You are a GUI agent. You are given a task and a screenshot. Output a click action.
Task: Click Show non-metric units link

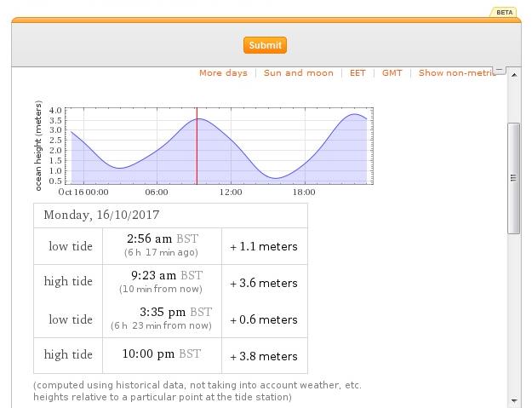click(x=456, y=73)
